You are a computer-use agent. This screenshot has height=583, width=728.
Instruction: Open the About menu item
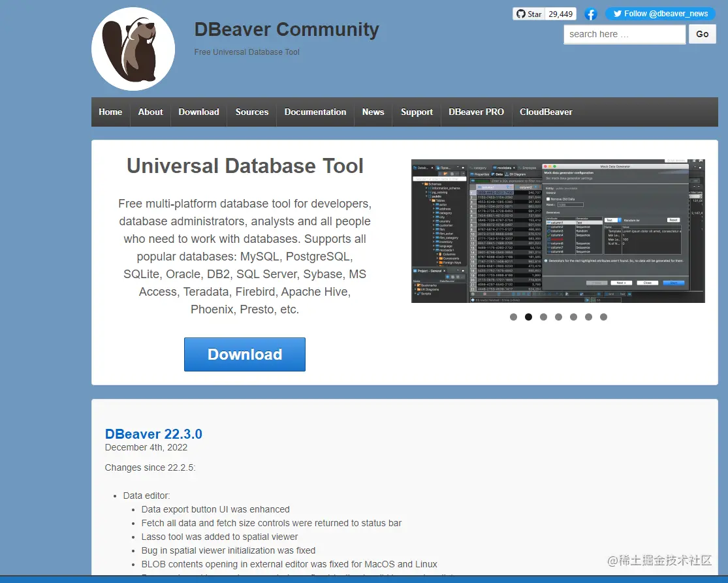tap(150, 112)
